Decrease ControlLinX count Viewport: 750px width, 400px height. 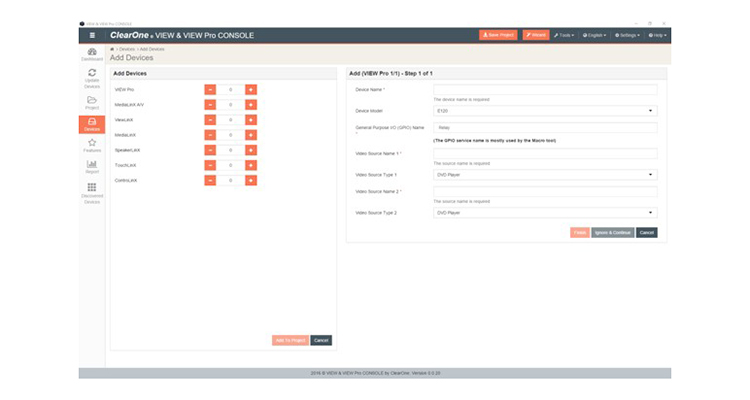point(210,180)
